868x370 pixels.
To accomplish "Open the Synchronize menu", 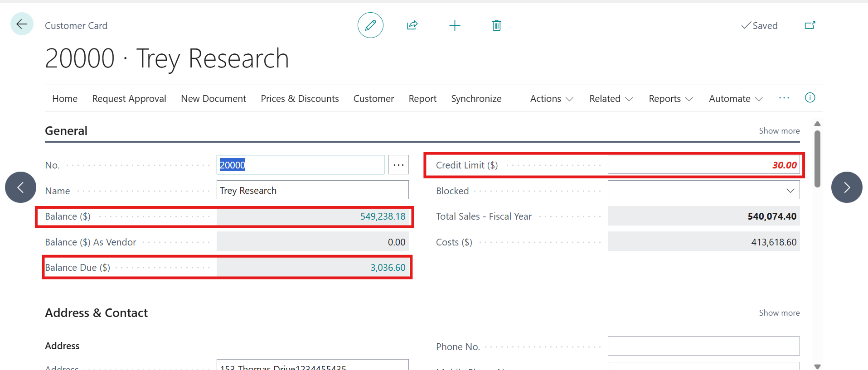I will pyautogui.click(x=476, y=99).
